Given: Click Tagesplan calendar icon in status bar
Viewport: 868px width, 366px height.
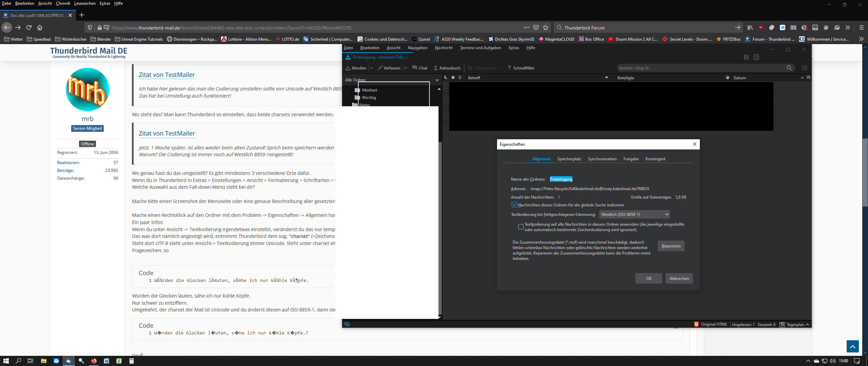Looking at the screenshot, I should coord(782,325).
